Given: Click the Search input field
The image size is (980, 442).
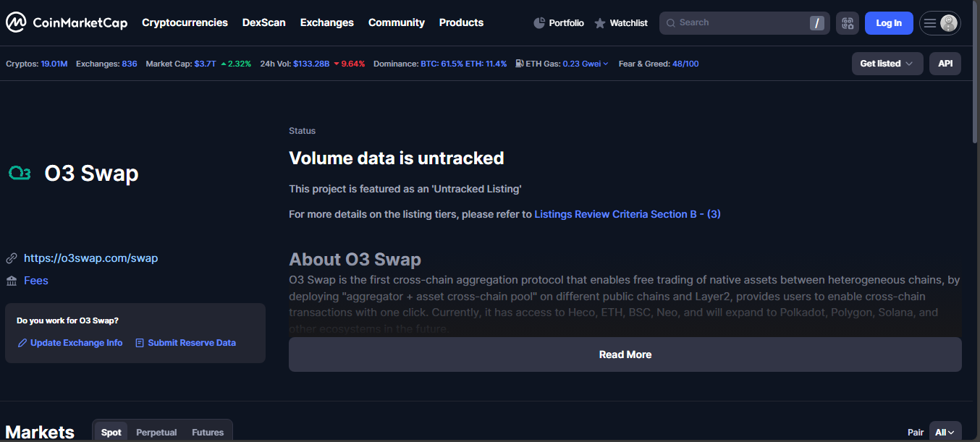Looking at the screenshot, I should [738, 23].
